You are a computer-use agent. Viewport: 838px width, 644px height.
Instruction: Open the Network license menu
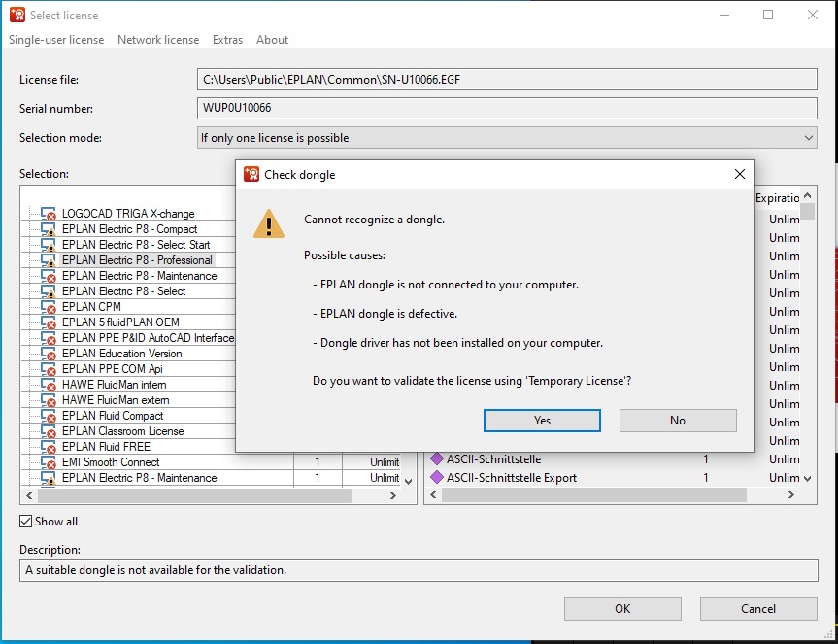coord(158,40)
